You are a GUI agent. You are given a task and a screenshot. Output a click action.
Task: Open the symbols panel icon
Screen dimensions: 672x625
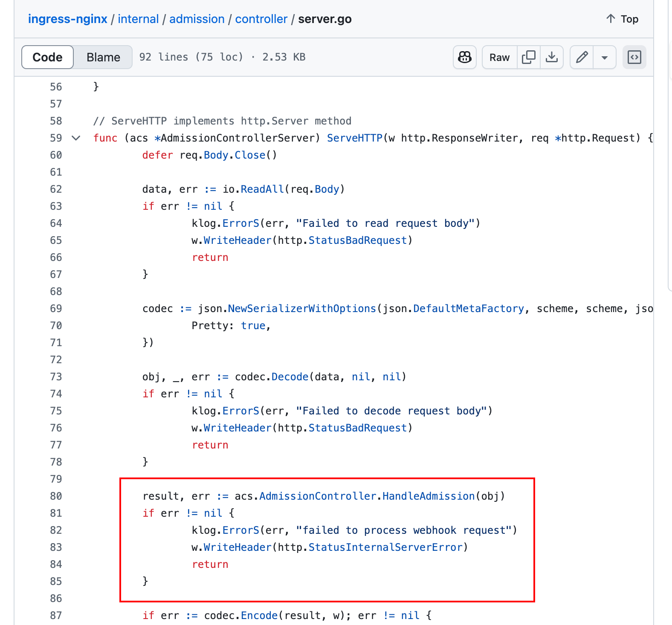click(x=634, y=57)
